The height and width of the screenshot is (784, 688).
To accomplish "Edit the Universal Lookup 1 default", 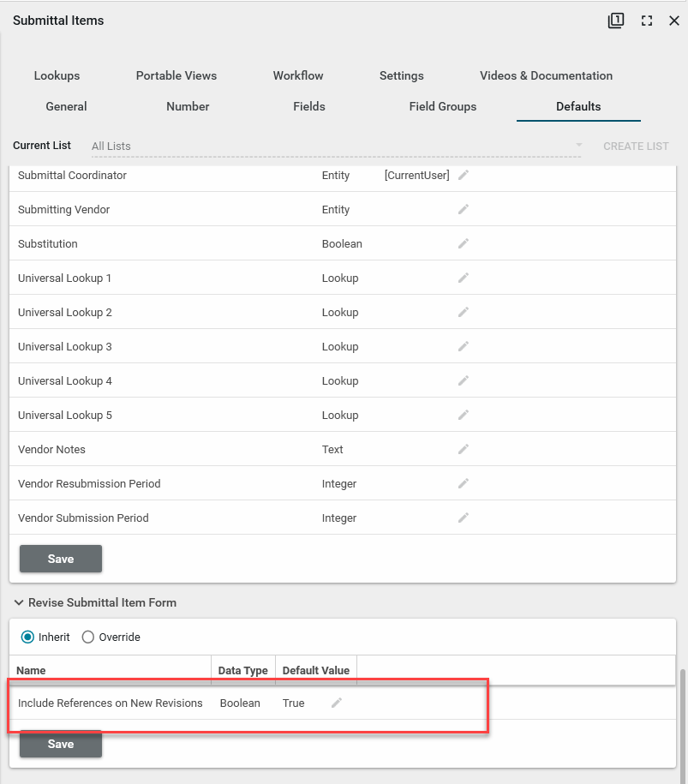I will coord(464,278).
